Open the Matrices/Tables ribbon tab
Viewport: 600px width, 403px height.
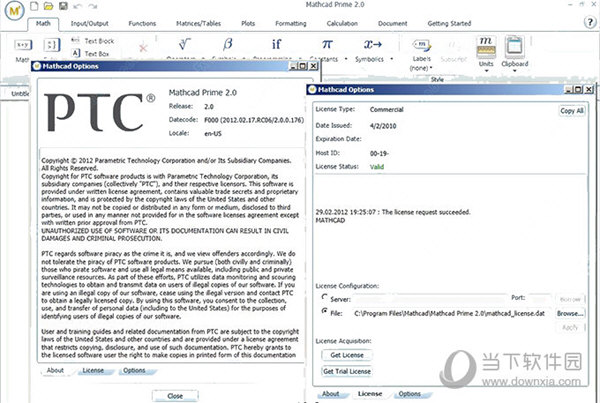coord(198,23)
